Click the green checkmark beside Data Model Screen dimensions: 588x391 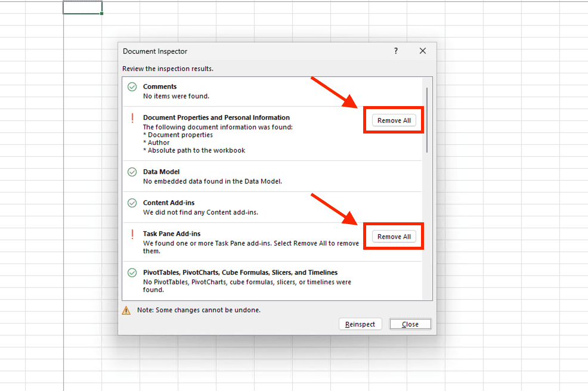pos(132,172)
